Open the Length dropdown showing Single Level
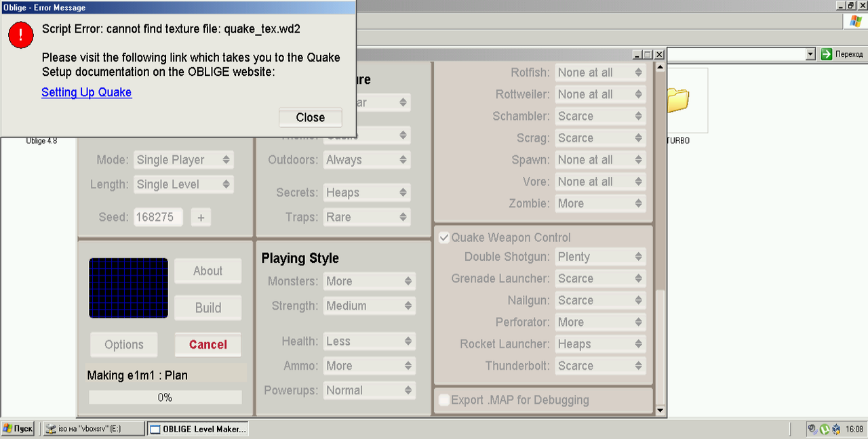This screenshot has height=439, width=868. point(183,184)
